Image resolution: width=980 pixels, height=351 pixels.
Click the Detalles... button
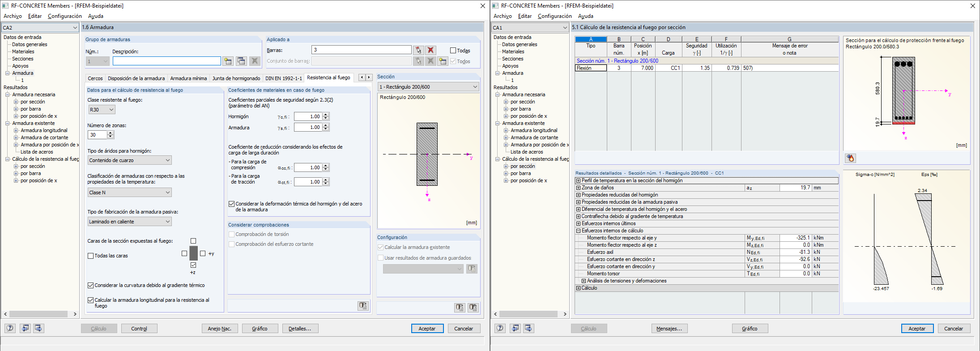(x=300, y=329)
